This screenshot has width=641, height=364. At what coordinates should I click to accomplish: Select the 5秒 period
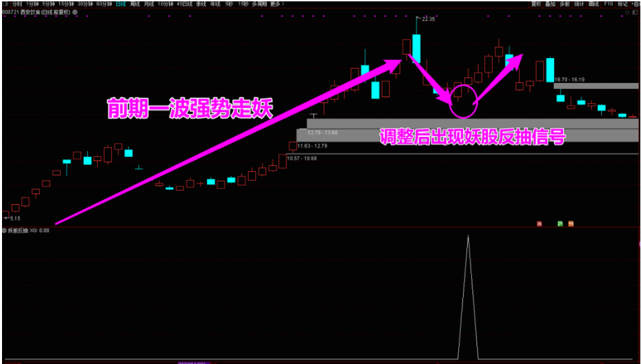[228, 4]
